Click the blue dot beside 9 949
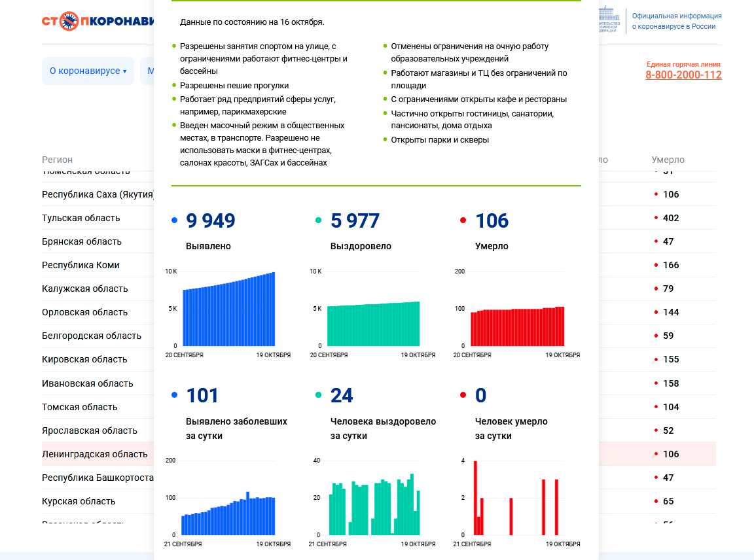The image size is (754, 560). click(174, 221)
